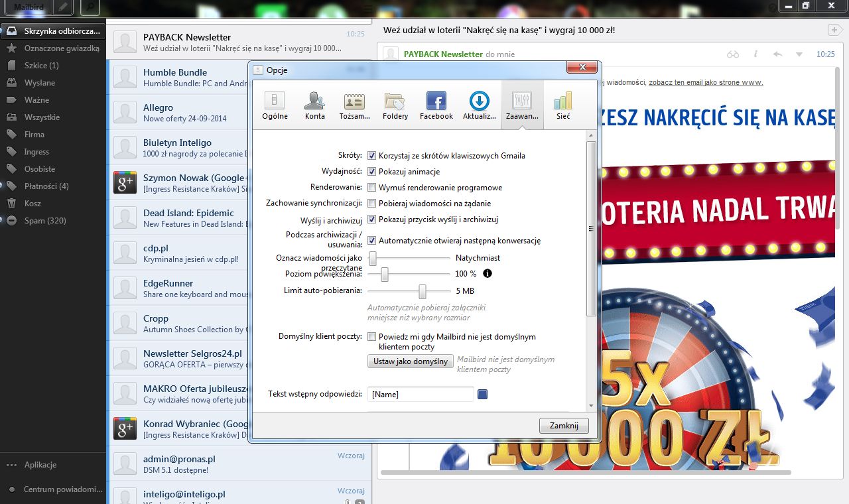Enable Wymuś renderowanie programowe checkbox
The image size is (849, 504).
coord(372,188)
